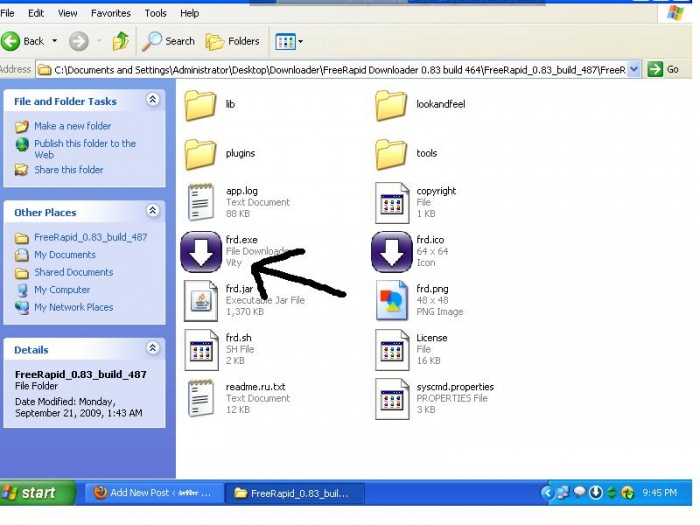
Task: Expand the address bar dropdown
Action: coord(634,69)
